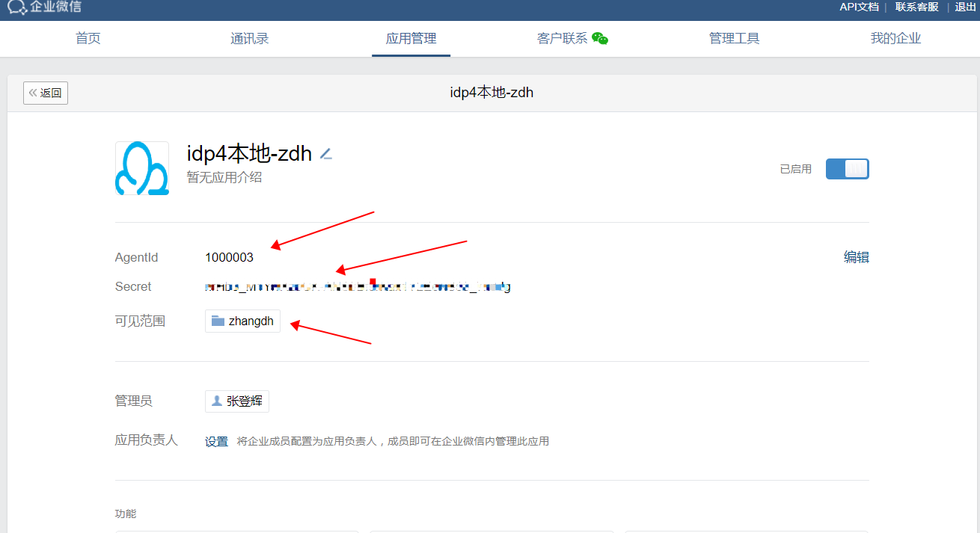
Task: Click the double-chevron icon in 返回 button
Action: 33,93
